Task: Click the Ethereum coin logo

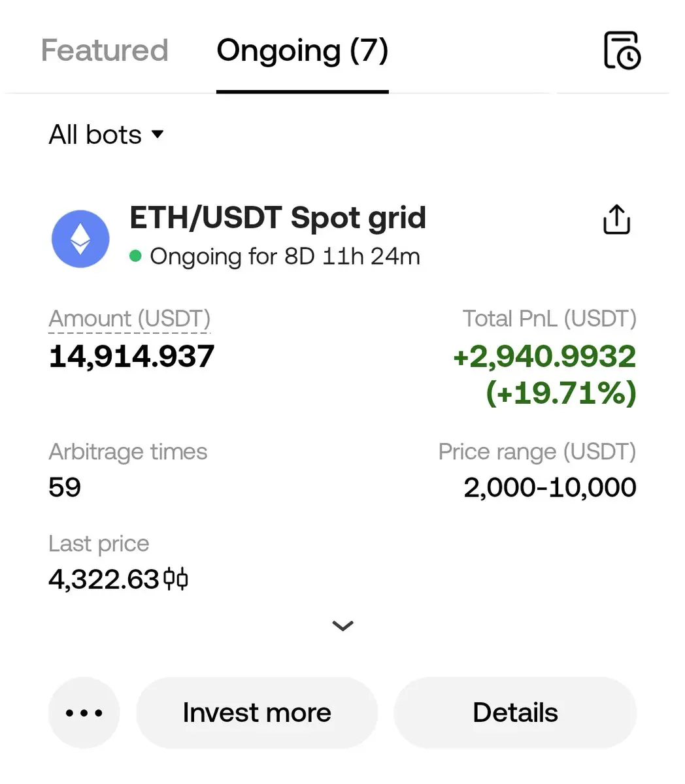Action: pos(80,238)
